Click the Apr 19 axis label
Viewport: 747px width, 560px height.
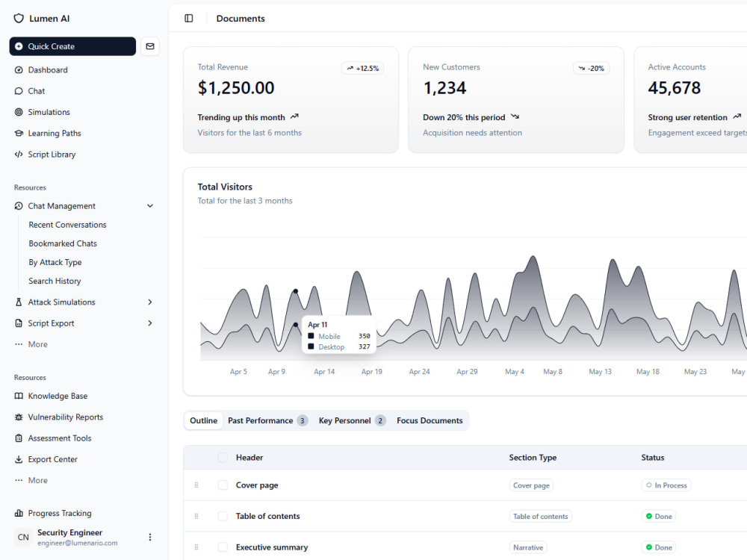click(371, 372)
